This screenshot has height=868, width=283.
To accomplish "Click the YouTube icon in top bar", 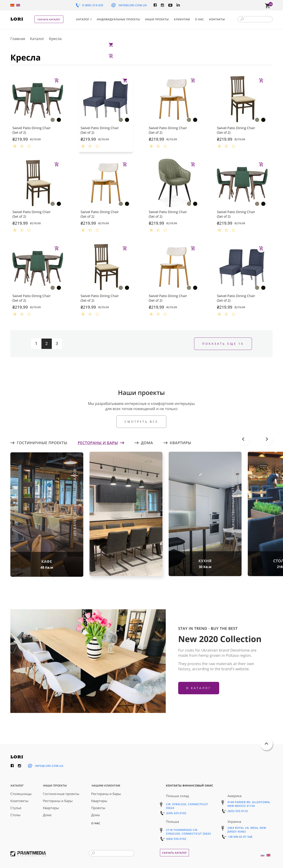I will 170,5.
